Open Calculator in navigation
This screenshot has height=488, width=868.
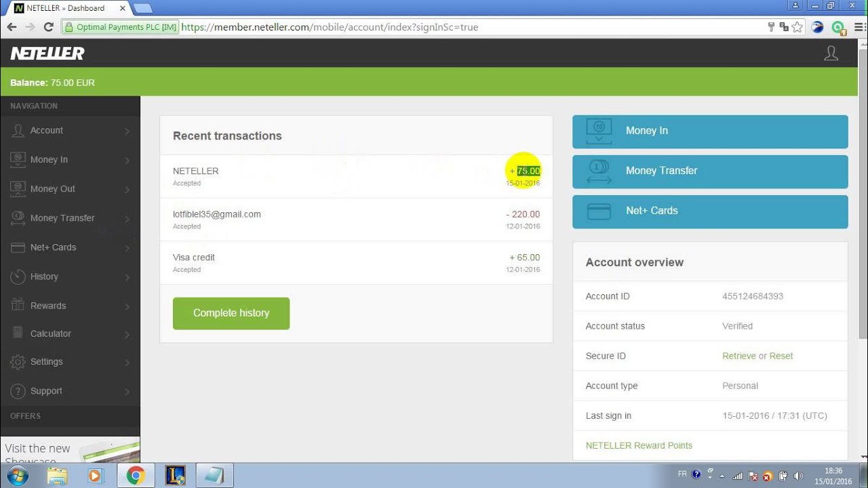pos(70,333)
